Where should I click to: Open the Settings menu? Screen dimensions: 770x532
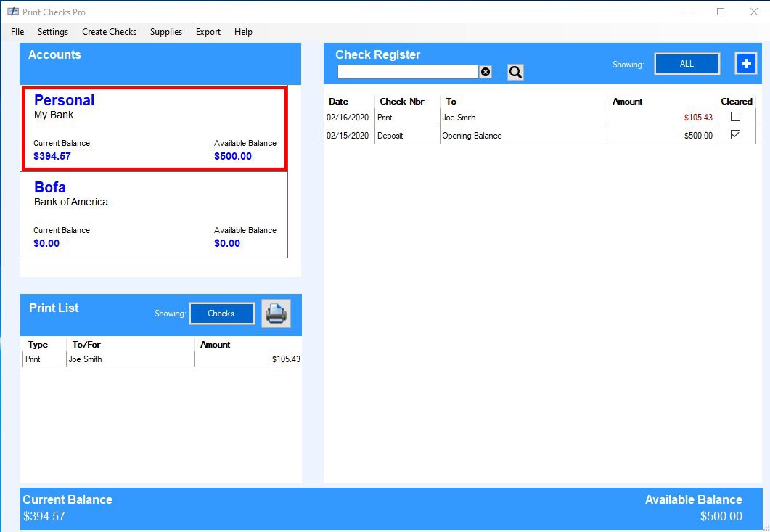[52, 32]
